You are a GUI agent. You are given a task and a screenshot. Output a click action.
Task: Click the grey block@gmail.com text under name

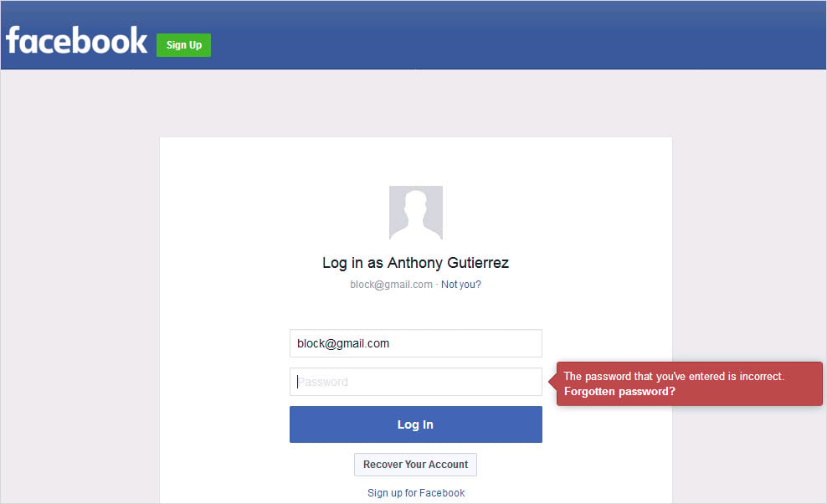click(x=392, y=285)
